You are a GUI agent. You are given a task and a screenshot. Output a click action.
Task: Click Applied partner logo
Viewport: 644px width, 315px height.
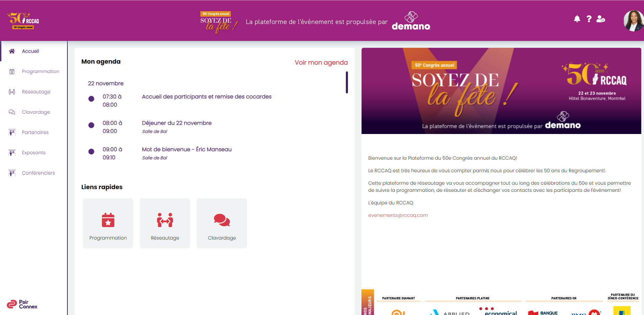(x=449, y=313)
